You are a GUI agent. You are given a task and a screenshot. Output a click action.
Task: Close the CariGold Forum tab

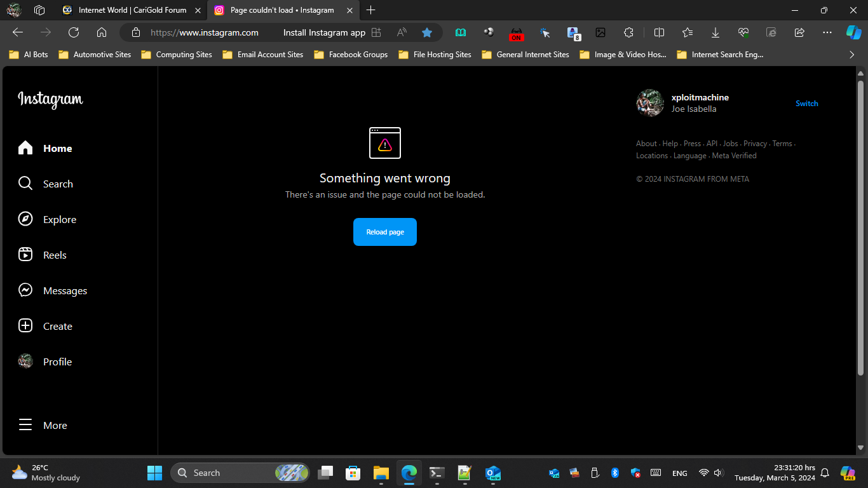pos(198,10)
